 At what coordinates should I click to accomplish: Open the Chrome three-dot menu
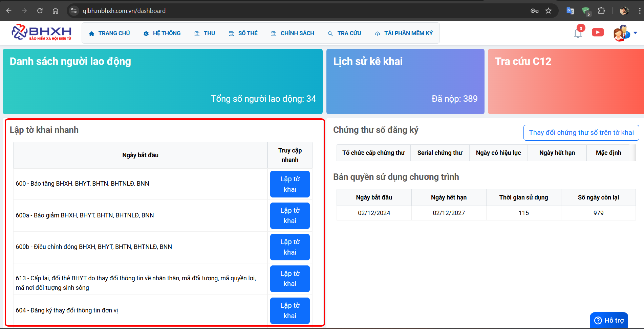639,11
